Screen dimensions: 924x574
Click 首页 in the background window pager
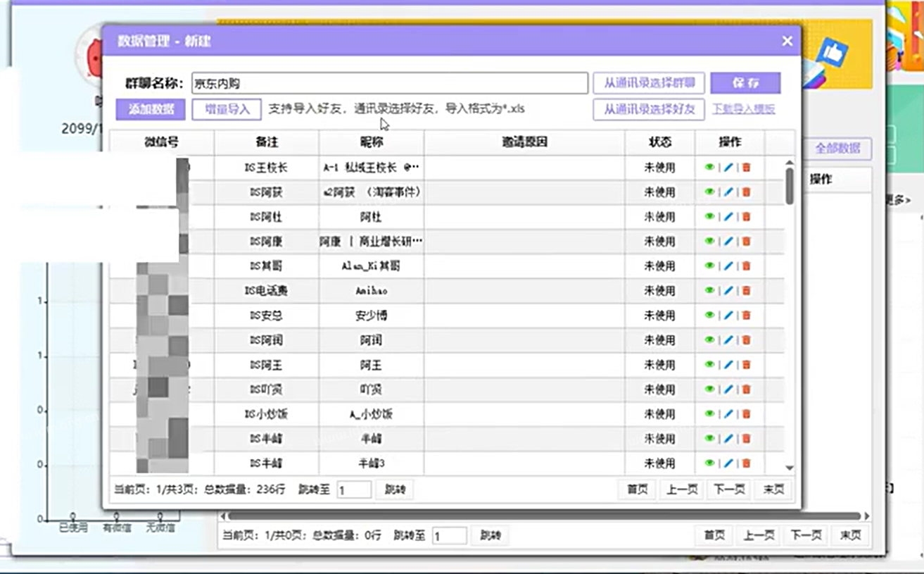tap(714, 535)
